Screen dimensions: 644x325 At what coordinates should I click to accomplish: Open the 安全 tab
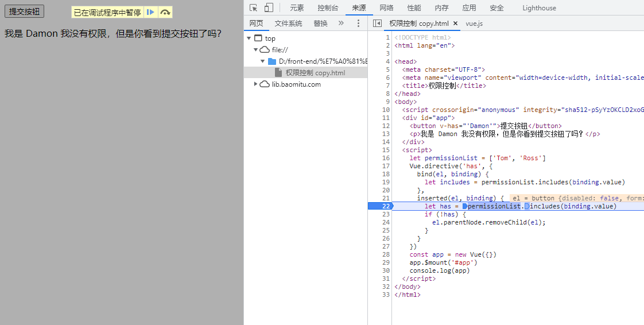click(x=496, y=8)
